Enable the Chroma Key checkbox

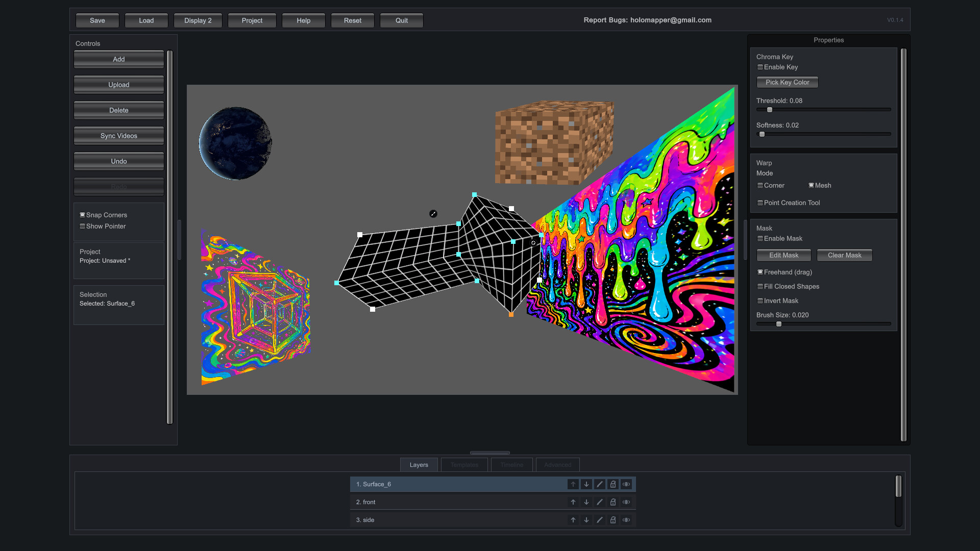(760, 67)
